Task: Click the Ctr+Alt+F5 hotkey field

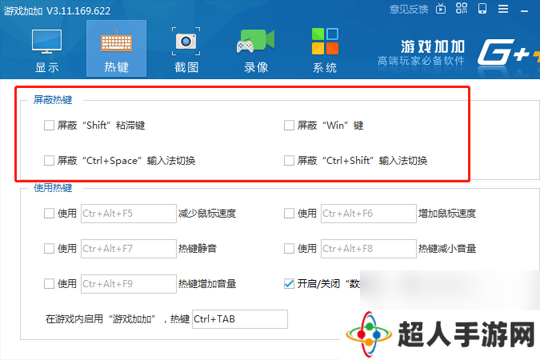Action: click(x=129, y=214)
